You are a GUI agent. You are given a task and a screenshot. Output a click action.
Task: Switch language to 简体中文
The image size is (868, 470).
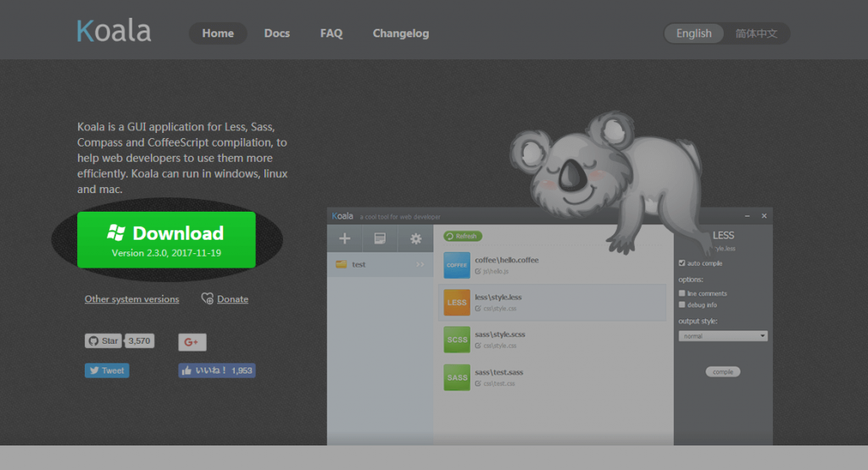click(756, 33)
